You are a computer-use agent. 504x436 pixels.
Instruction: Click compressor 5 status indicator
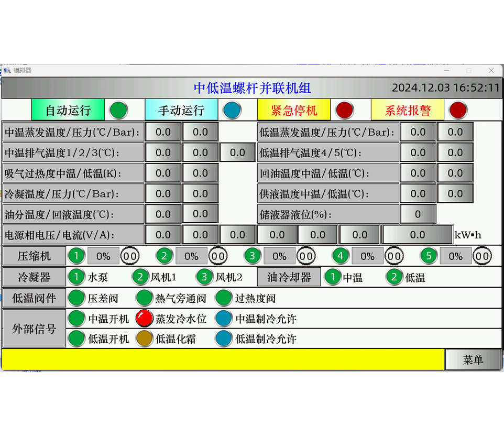pos(429,256)
